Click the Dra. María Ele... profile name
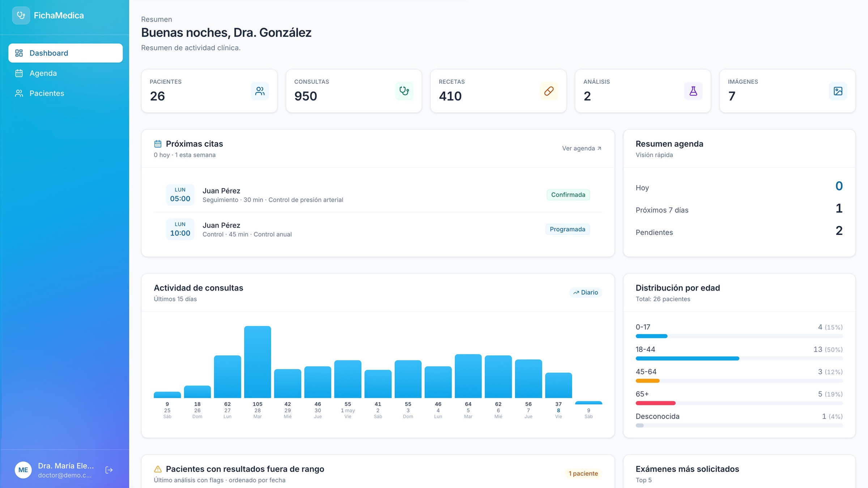This screenshot has height=488, width=868. tap(66, 466)
